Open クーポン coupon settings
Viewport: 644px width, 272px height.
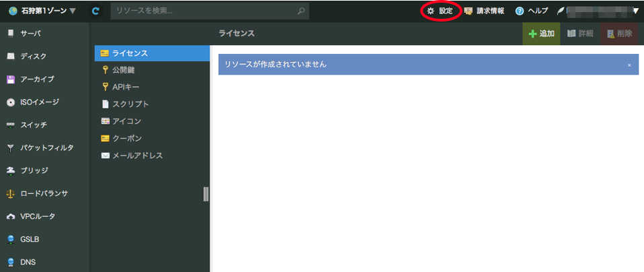coord(126,138)
